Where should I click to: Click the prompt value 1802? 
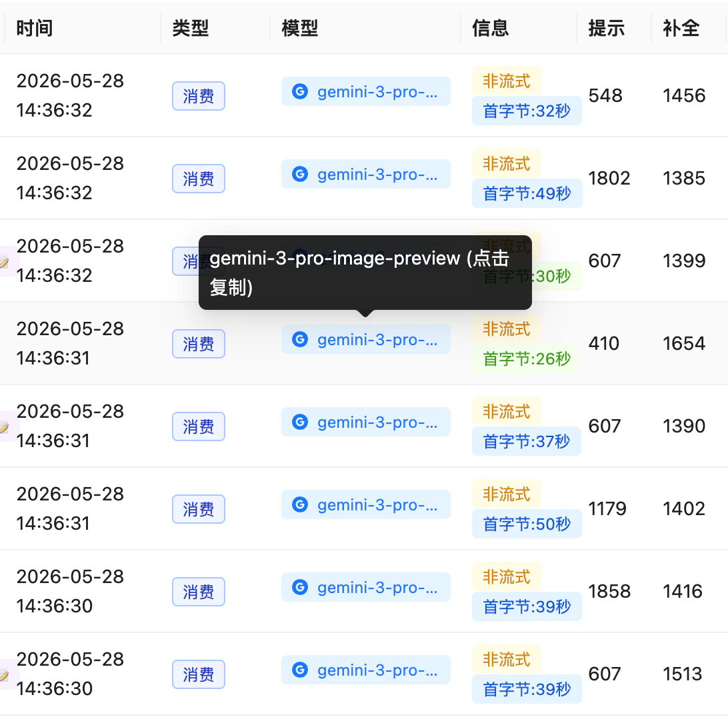coord(609,178)
